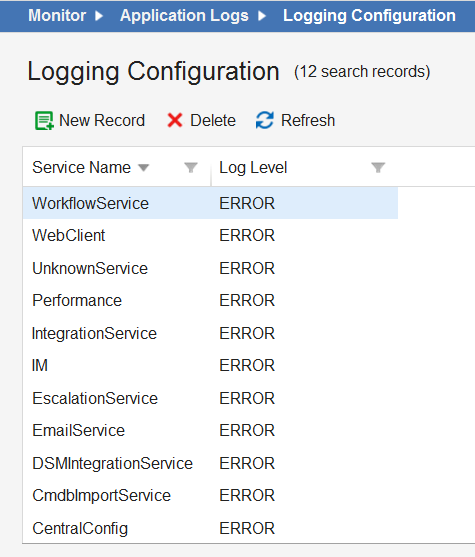
Task: Expand Application Logs breadcrumb arrow
Action: coord(262,16)
